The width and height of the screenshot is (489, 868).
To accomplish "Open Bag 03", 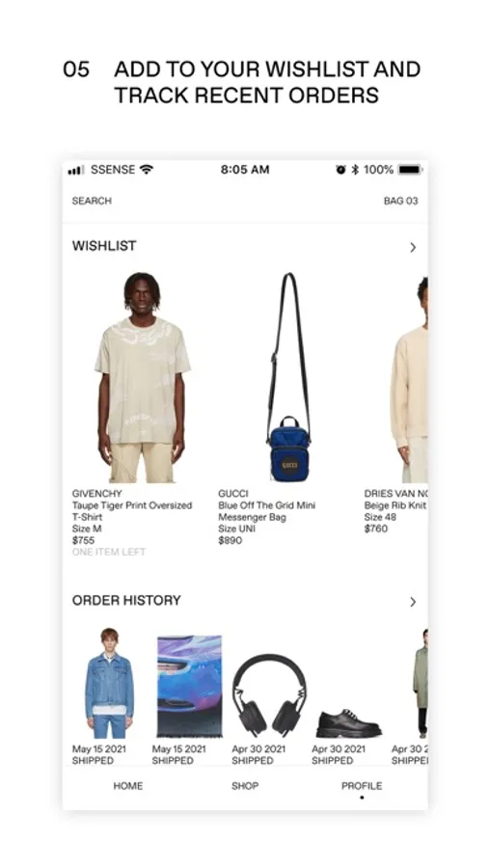I will [401, 201].
